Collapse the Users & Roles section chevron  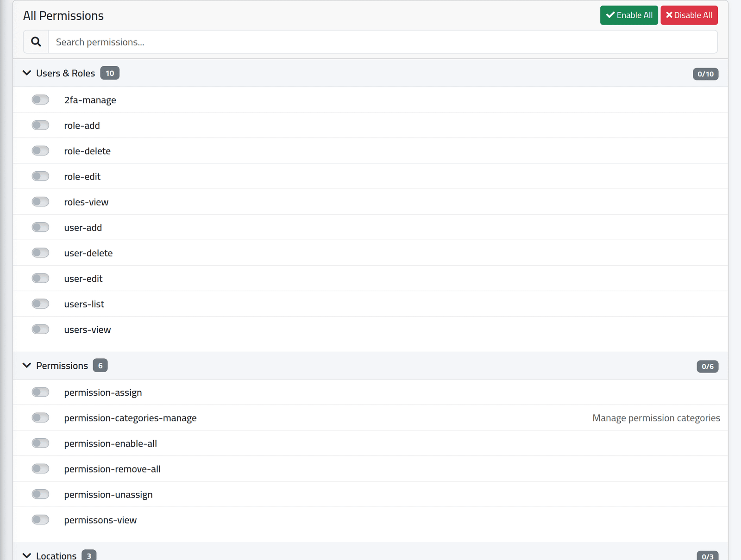tap(27, 73)
